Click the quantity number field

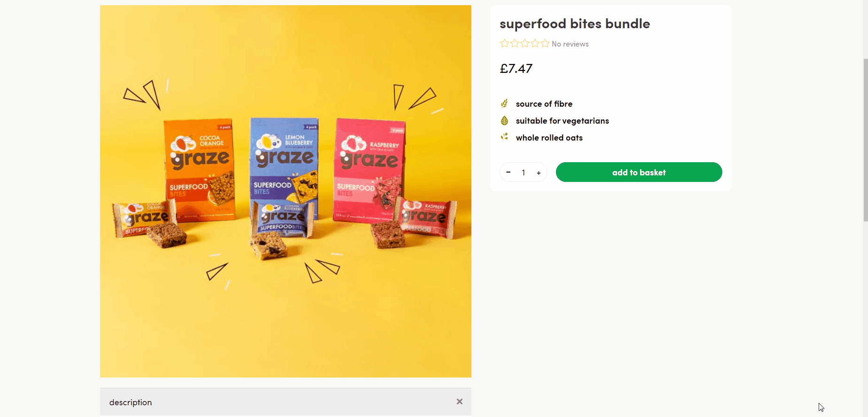523,173
